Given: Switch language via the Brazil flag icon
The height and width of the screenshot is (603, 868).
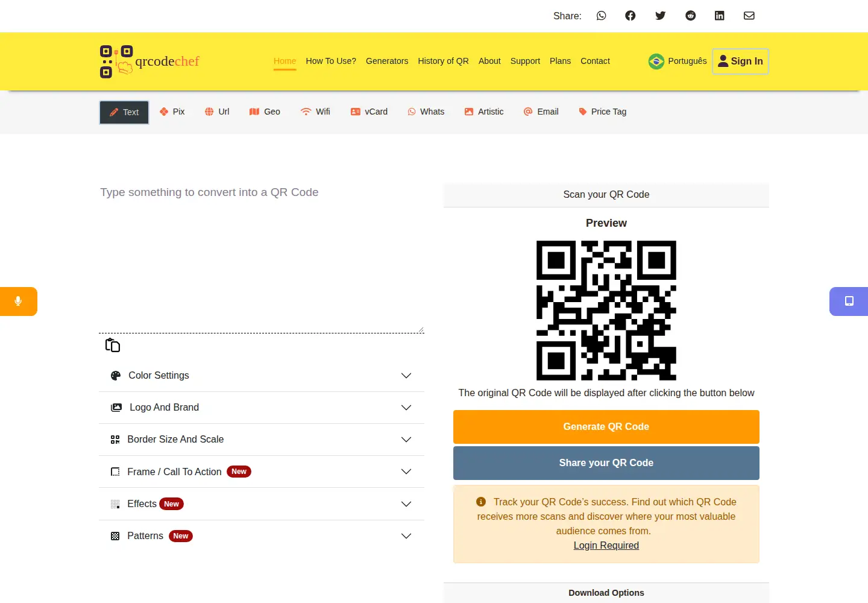Looking at the screenshot, I should [x=656, y=62].
